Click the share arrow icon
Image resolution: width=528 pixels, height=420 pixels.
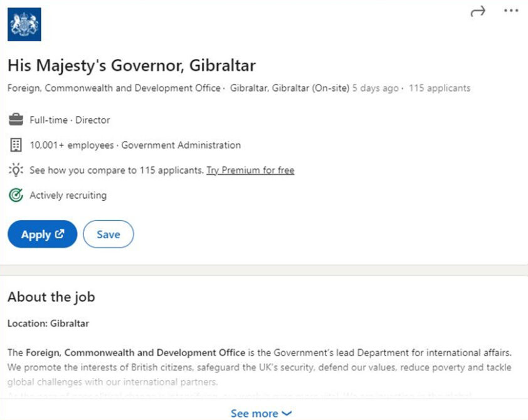(x=478, y=11)
